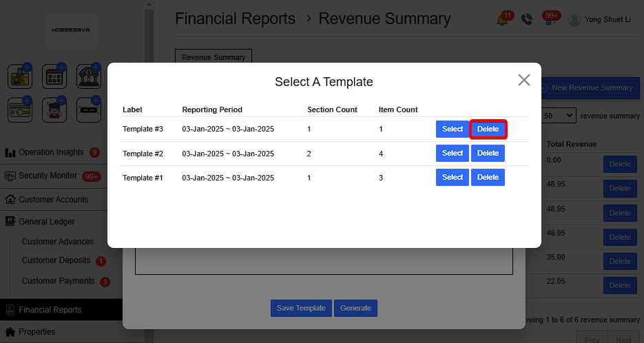
Task: Open Financial Reports menu item
Action: (50, 310)
